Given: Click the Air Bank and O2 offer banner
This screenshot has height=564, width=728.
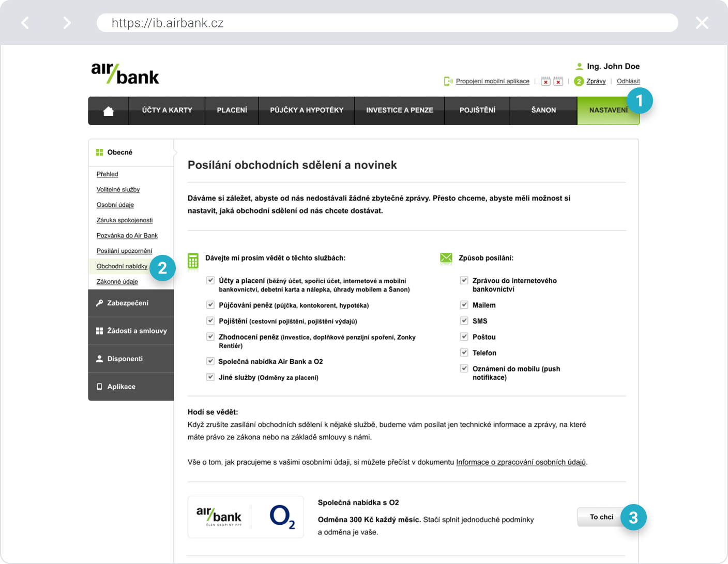Looking at the screenshot, I should pos(246,517).
